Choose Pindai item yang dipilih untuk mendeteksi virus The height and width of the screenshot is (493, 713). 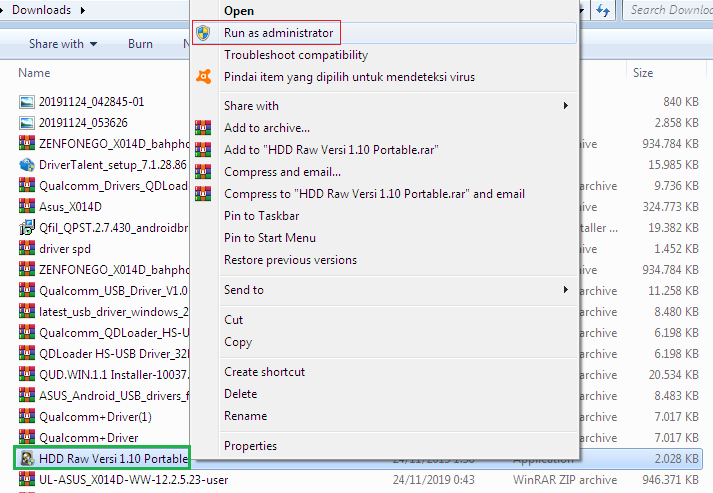tap(349, 77)
